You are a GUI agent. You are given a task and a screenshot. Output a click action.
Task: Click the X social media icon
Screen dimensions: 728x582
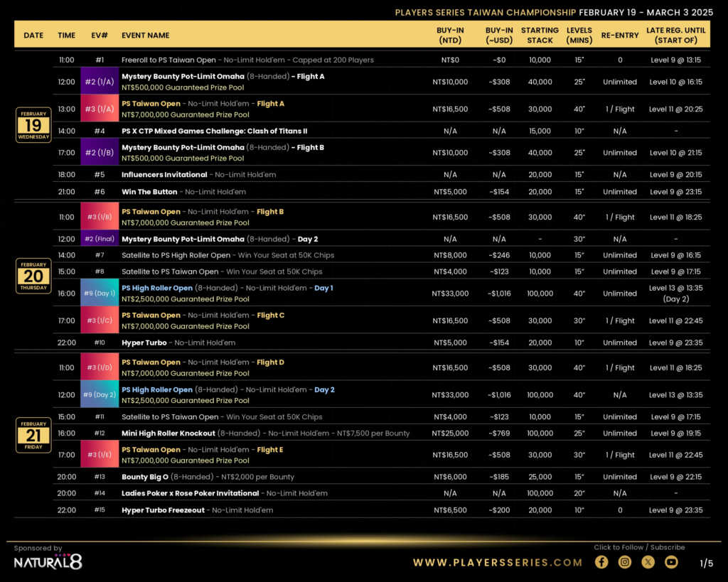pyautogui.click(x=648, y=562)
